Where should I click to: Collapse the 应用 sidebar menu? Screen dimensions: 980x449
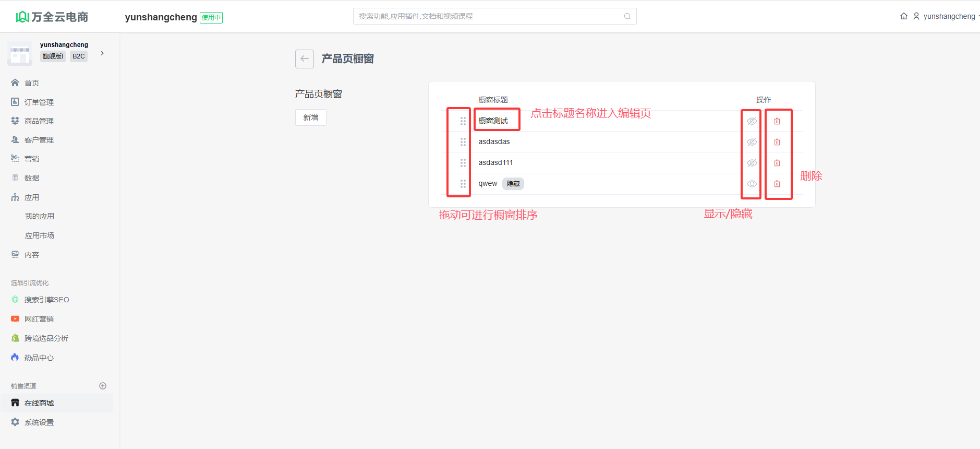32,197
